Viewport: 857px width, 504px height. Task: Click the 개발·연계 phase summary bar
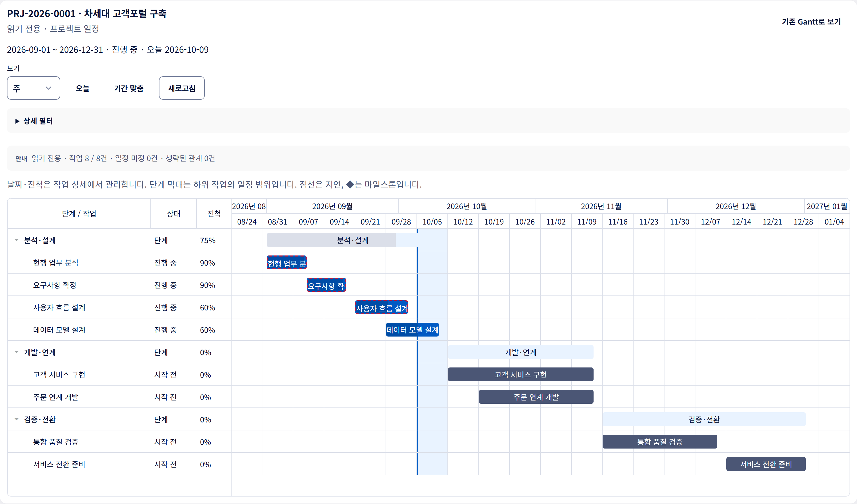(x=520, y=352)
